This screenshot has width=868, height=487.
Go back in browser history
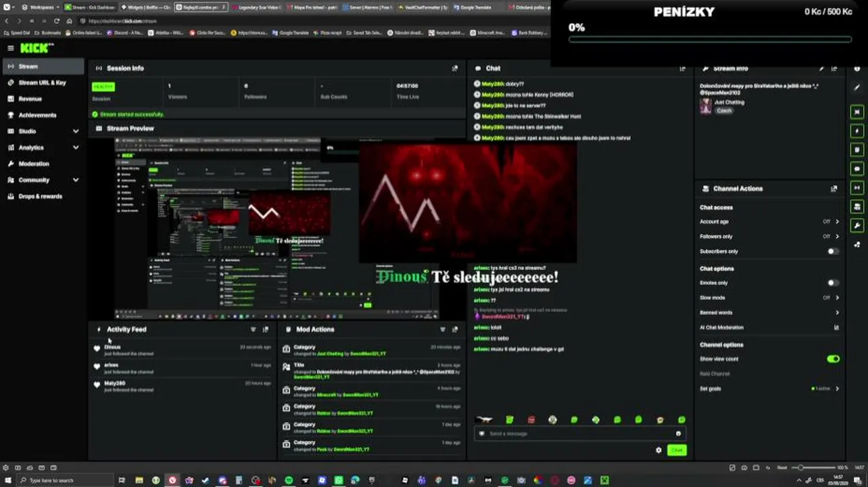click(7, 21)
